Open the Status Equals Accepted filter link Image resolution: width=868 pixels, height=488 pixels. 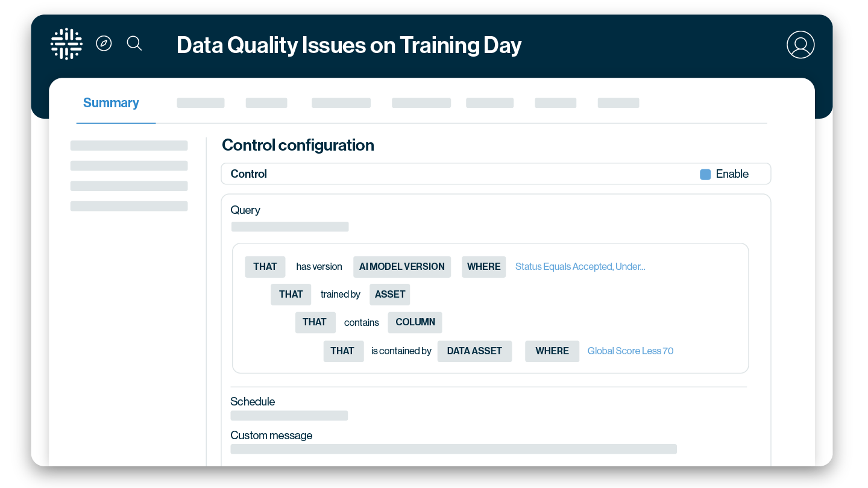[580, 267]
